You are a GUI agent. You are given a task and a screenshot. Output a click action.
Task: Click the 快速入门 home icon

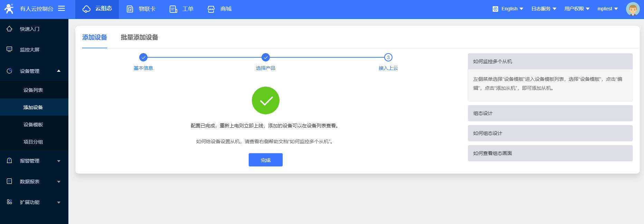tap(9, 29)
